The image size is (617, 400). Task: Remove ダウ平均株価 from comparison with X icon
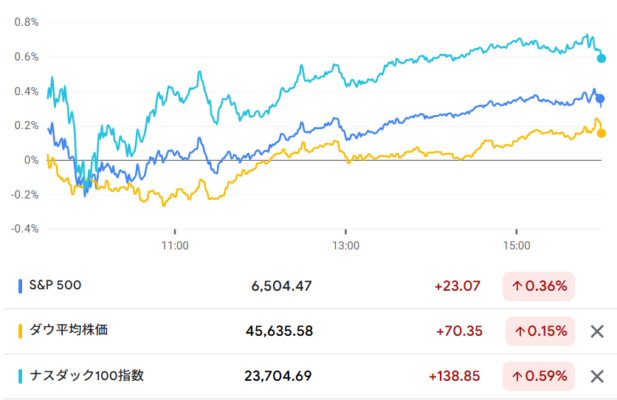(597, 332)
